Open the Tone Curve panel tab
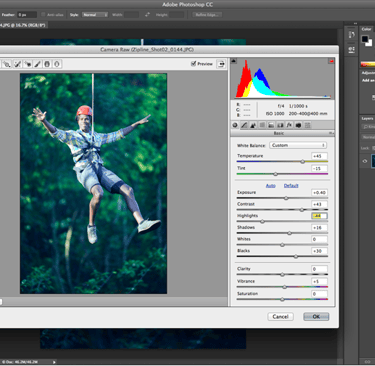Image resolution: width=375 pixels, height=366 pixels. click(244, 125)
